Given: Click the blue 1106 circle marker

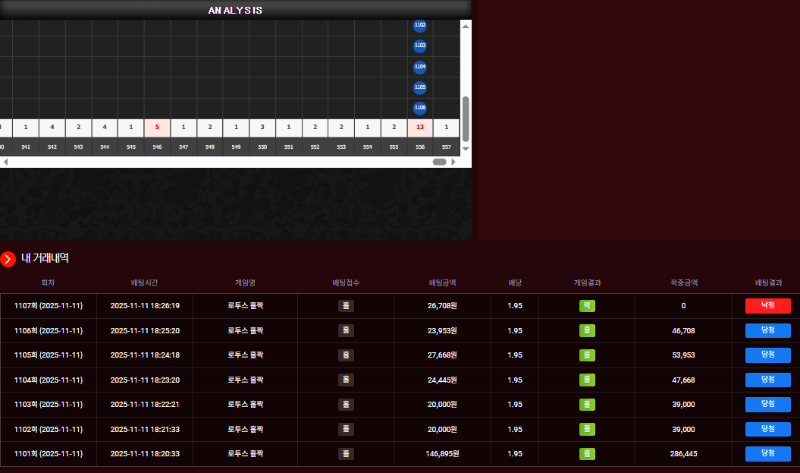Looking at the screenshot, I should 420,108.
